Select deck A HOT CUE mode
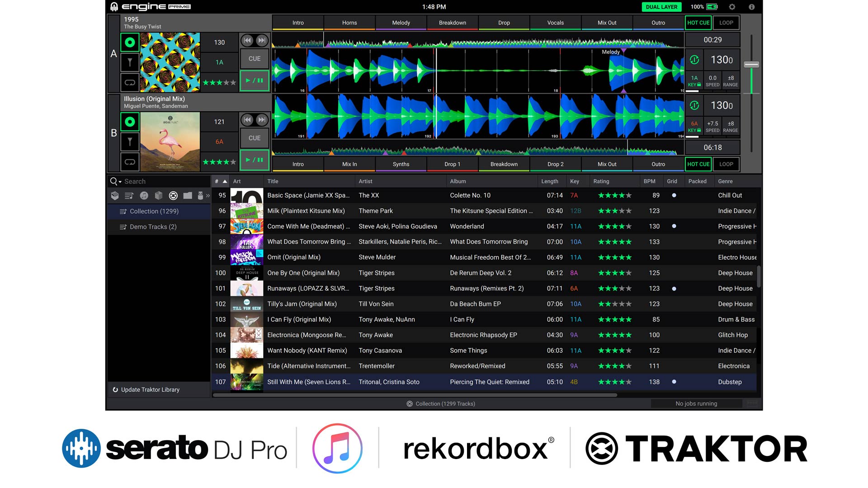868x488 pixels. [x=698, y=23]
